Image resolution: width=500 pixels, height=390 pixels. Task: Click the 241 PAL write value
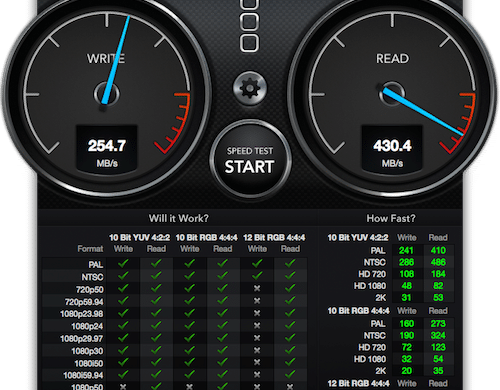click(406, 250)
